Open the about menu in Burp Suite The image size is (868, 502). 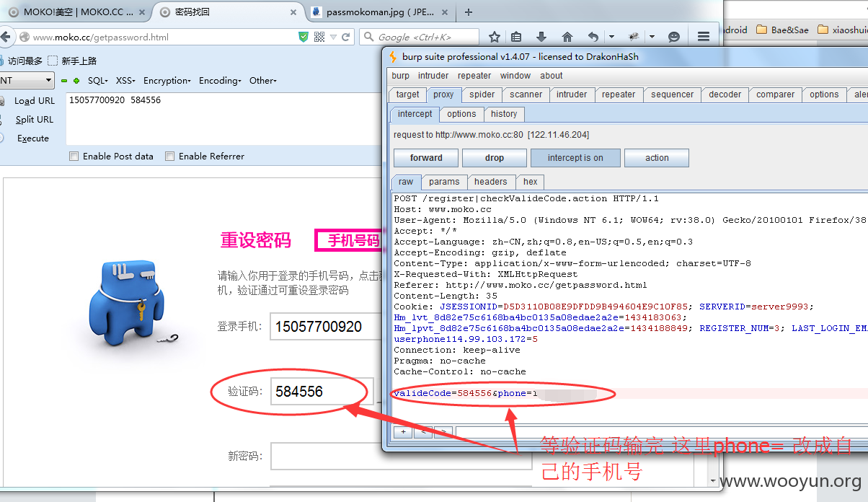pos(552,76)
